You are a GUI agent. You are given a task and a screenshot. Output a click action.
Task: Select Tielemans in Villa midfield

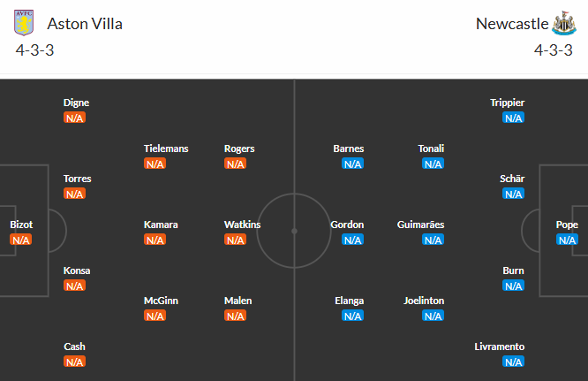166,149
